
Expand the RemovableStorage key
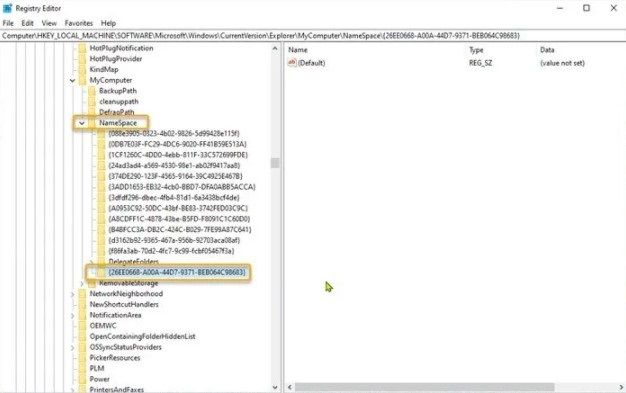click(82, 284)
